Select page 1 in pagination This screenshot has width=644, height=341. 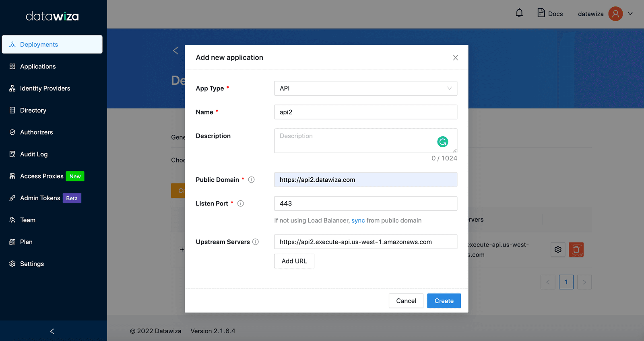566,282
